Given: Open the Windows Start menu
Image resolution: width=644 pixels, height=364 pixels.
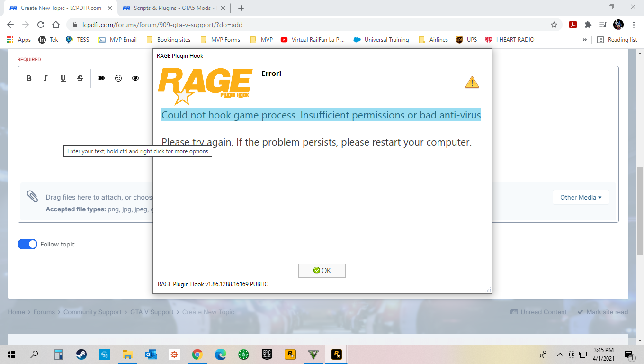Looking at the screenshot, I should point(11,354).
